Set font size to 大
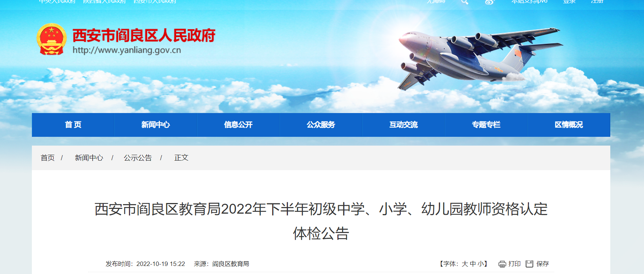 465,264
